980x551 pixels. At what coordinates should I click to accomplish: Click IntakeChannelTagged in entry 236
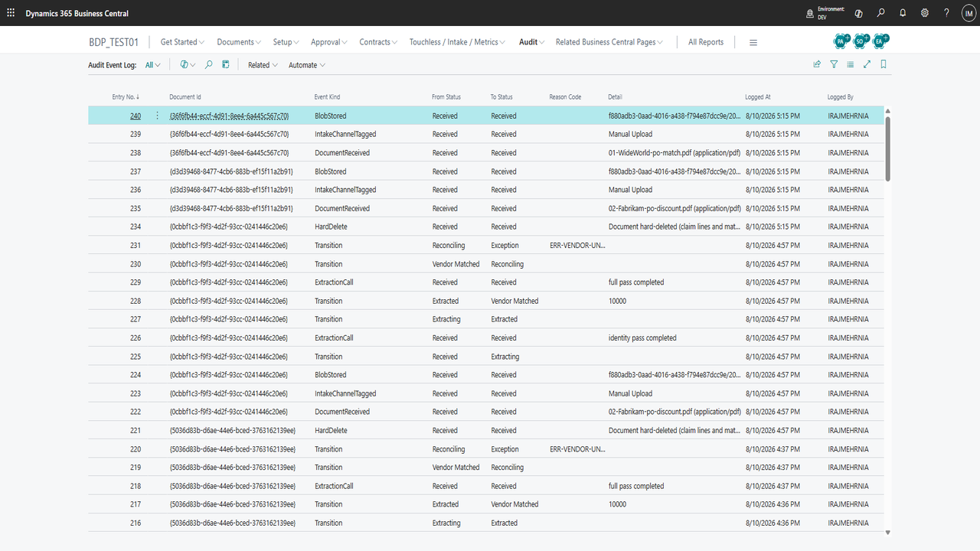click(345, 190)
